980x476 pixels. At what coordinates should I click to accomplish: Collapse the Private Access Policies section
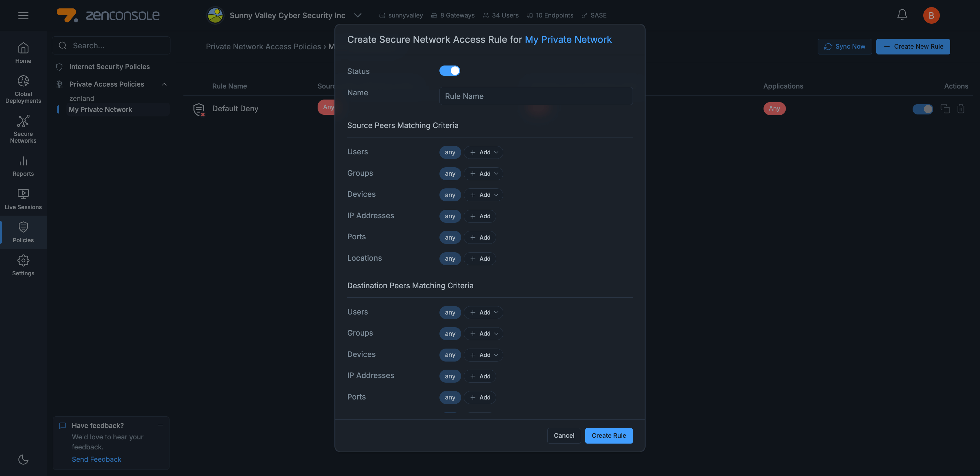164,84
